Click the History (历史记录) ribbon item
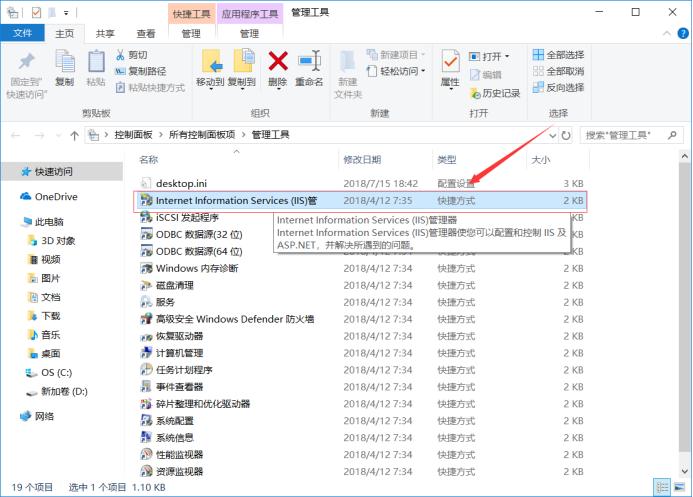 tap(495, 93)
